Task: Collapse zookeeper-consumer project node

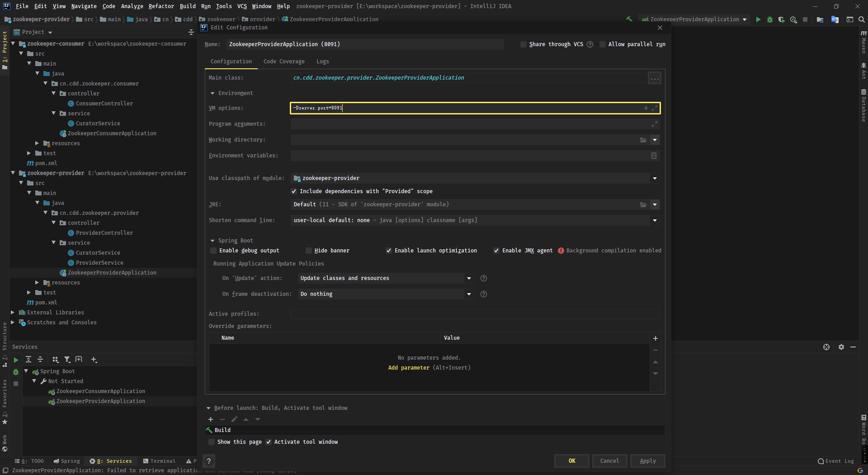Action: [13, 44]
